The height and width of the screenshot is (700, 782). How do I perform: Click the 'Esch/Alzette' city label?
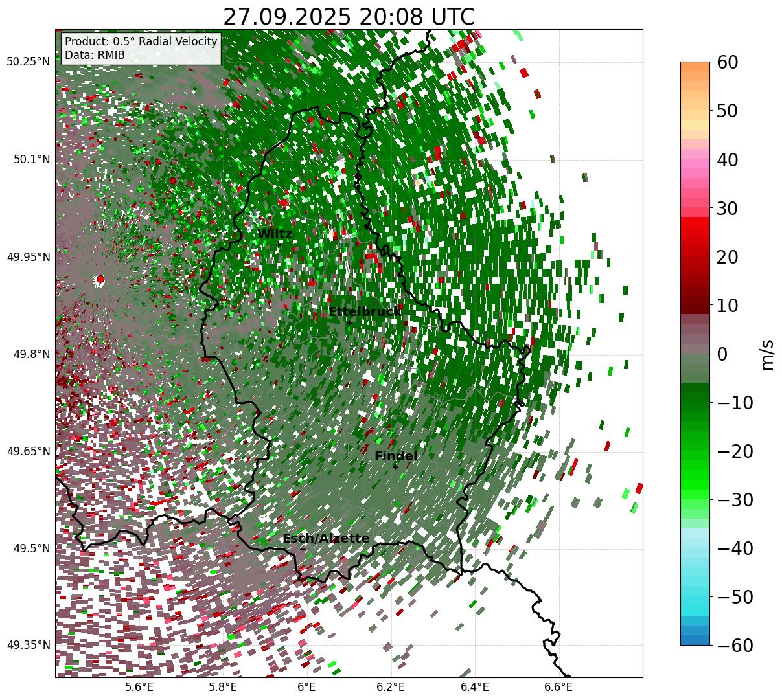(x=326, y=539)
